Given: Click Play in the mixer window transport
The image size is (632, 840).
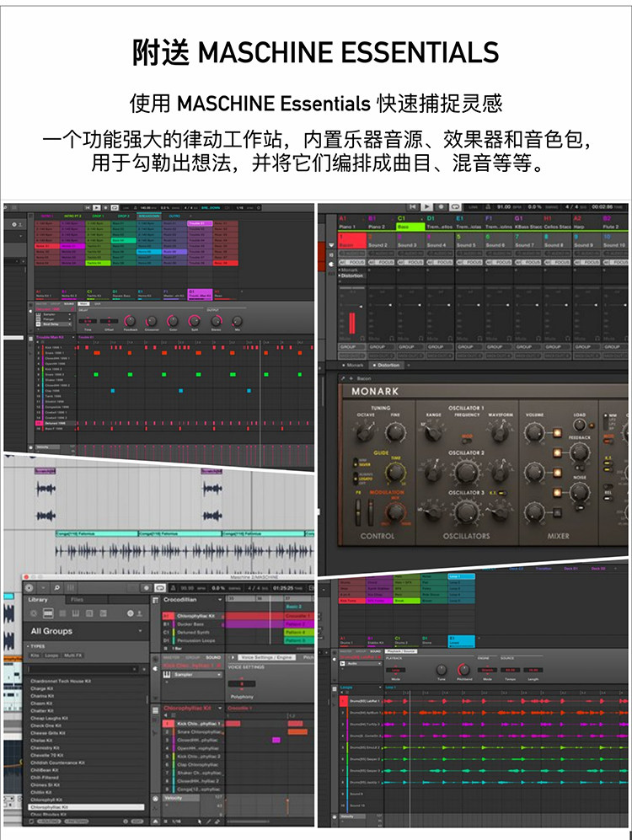Looking at the screenshot, I should tap(426, 206).
